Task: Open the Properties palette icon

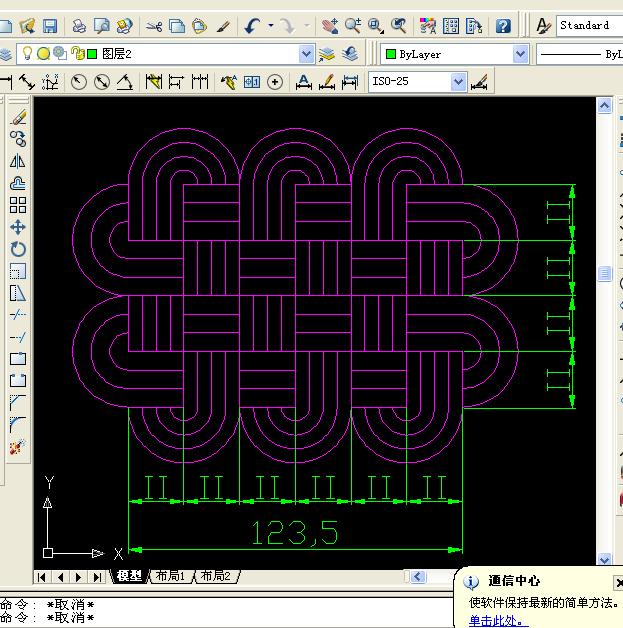Action: pyautogui.click(x=428, y=26)
